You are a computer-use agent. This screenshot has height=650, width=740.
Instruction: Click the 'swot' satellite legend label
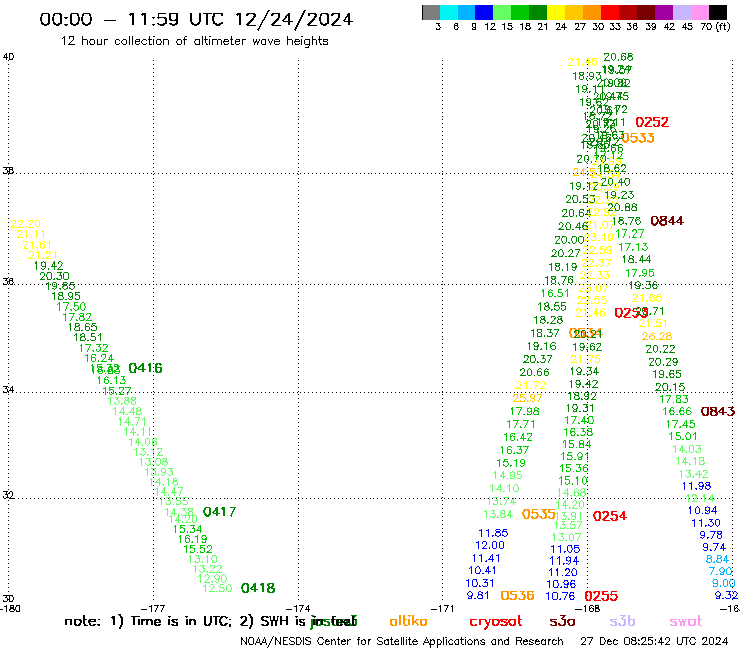[x=686, y=622]
